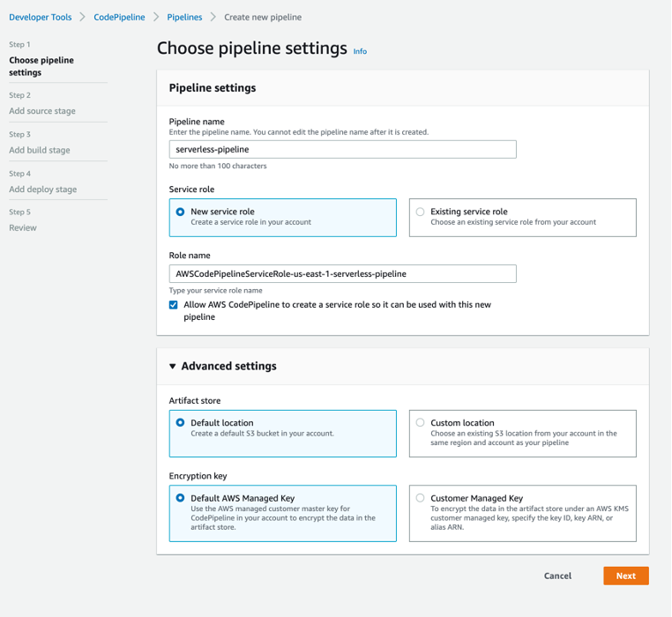Image resolution: width=672 pixels, height=617 pixels.
Task: Navigate to Pipelines breadcrumb
Action: click(184, 17)
